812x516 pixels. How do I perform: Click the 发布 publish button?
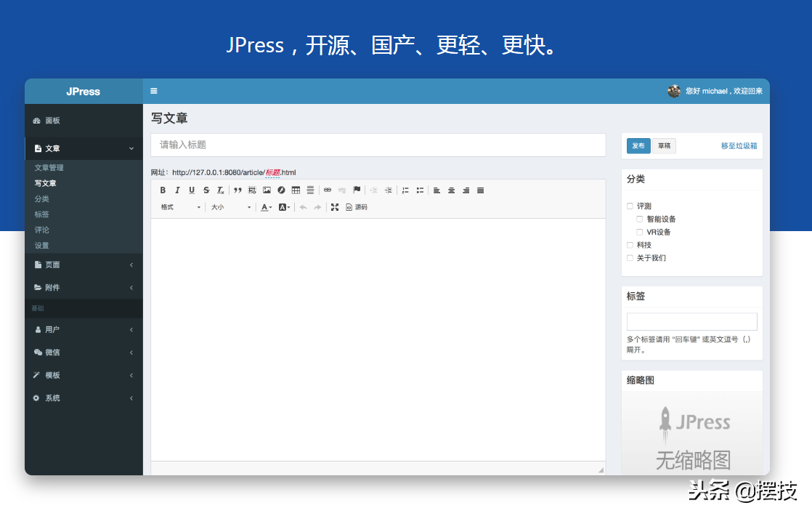tap(638, 146)
